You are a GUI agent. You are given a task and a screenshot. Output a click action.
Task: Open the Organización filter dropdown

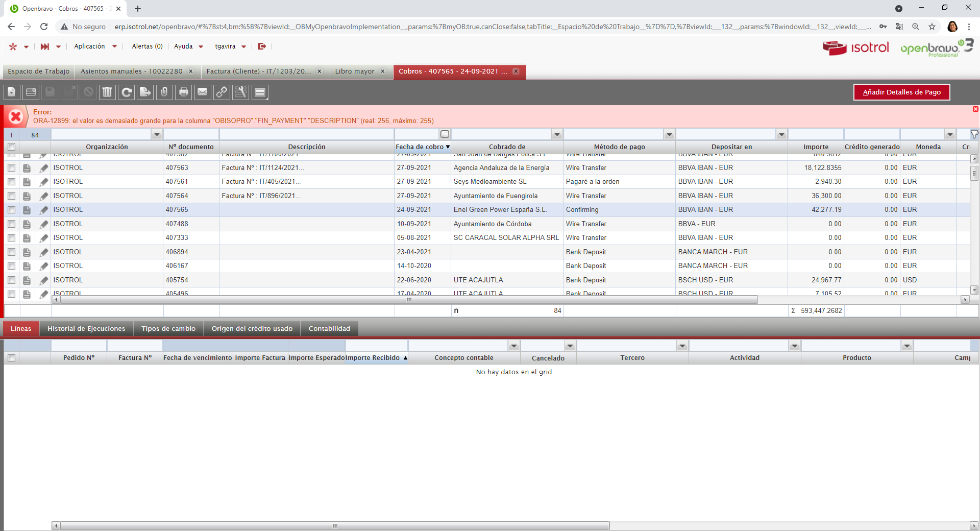(x=157, y=134)
